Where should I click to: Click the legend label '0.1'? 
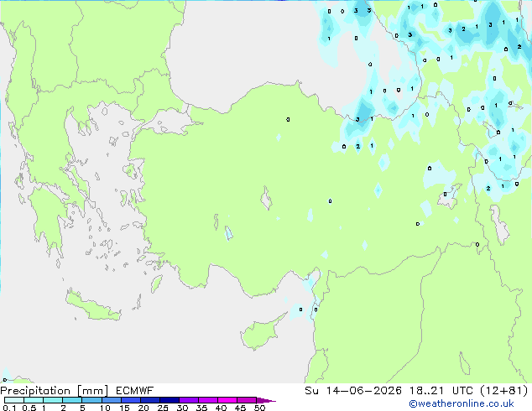(9, 408)
